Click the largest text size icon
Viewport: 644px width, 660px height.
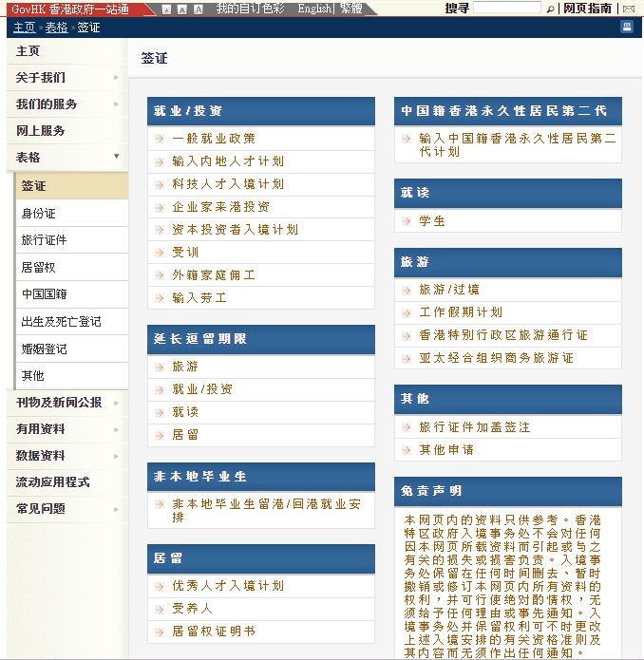(x=199, y=9)
